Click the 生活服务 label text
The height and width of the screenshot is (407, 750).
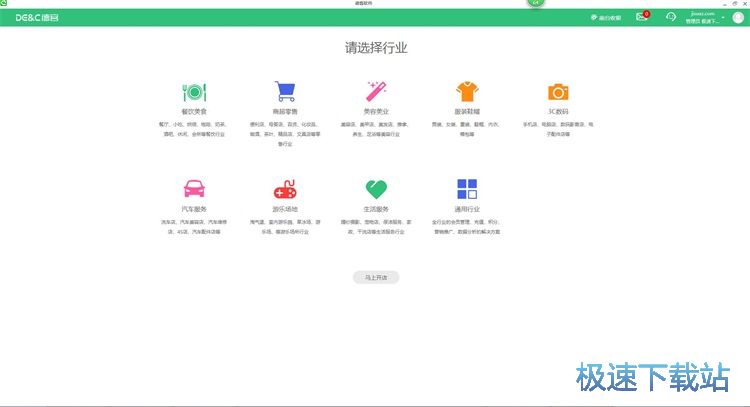point(376,209)
